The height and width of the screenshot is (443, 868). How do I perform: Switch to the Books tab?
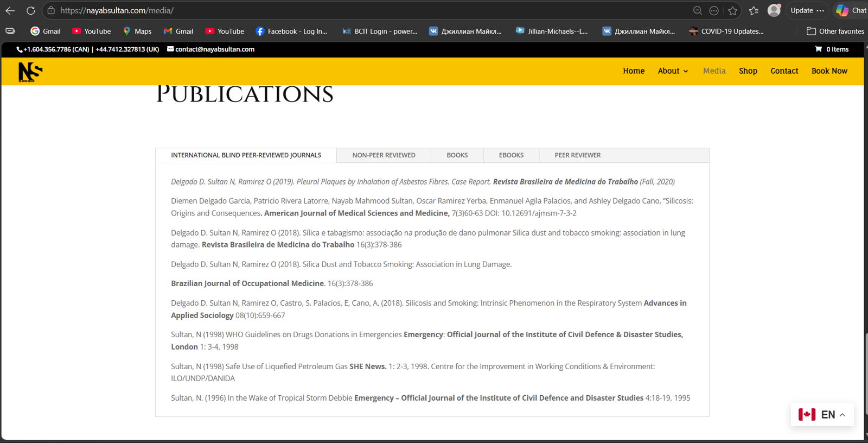point(457,155)
